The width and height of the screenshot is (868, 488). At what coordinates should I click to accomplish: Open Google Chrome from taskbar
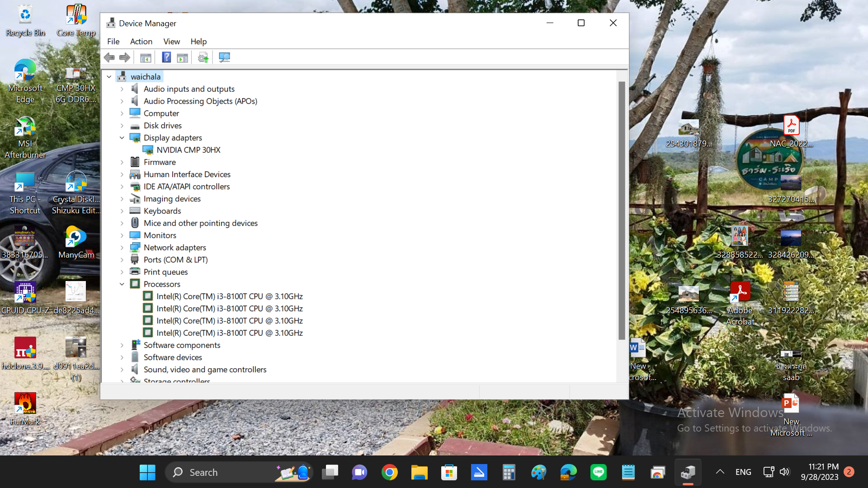click(x=389, y=472)
